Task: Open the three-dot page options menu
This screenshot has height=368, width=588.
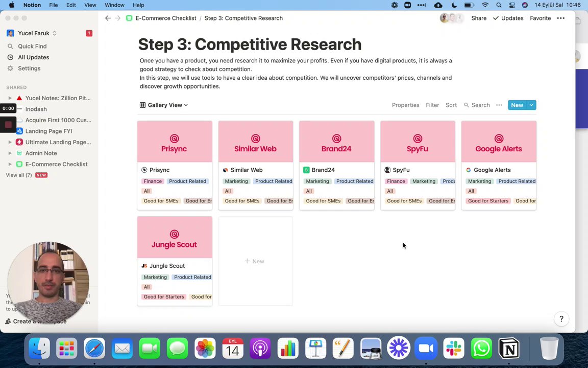Action: coord(560,18)
